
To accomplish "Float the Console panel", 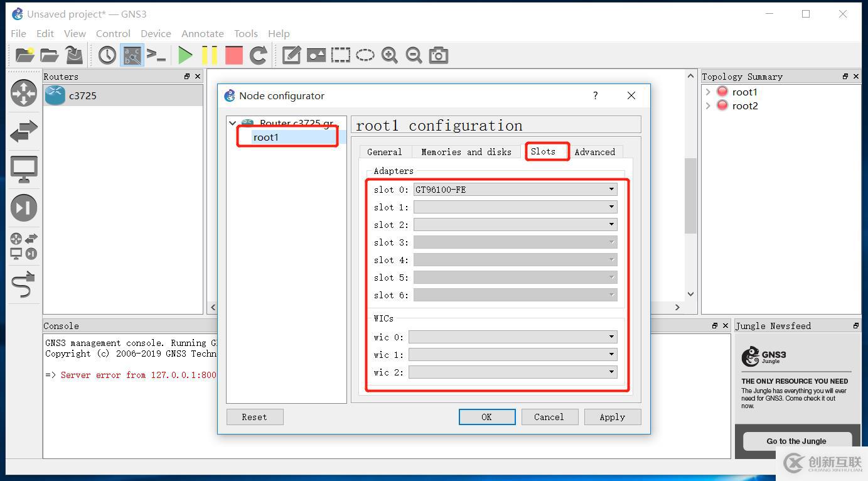I will [715, 326].
